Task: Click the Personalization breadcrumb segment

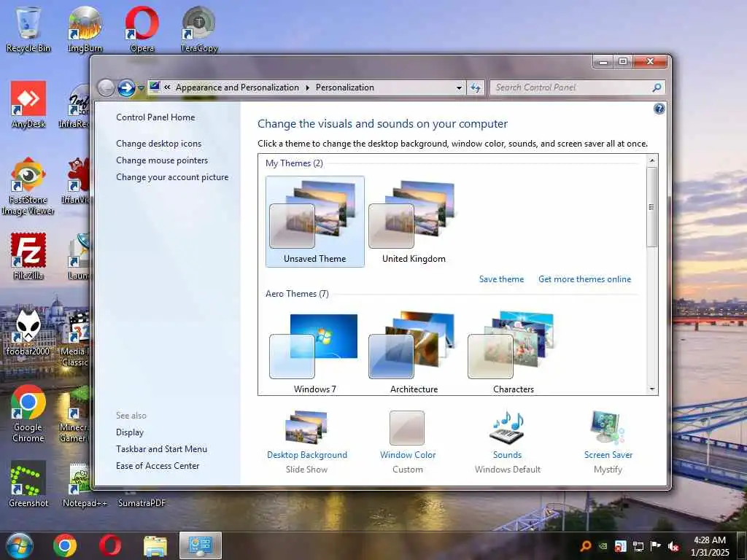Action: coord(345,87)
